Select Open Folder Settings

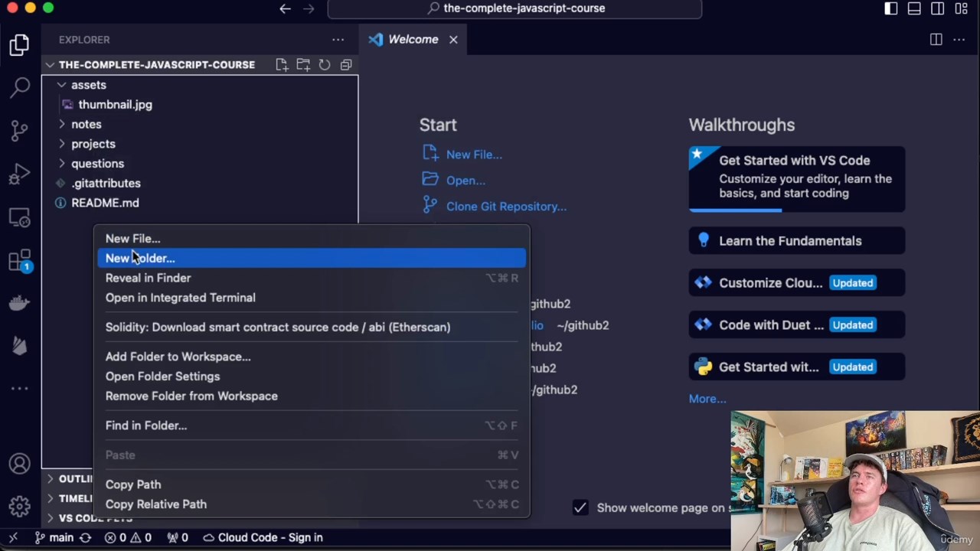(x=312, y=377)
